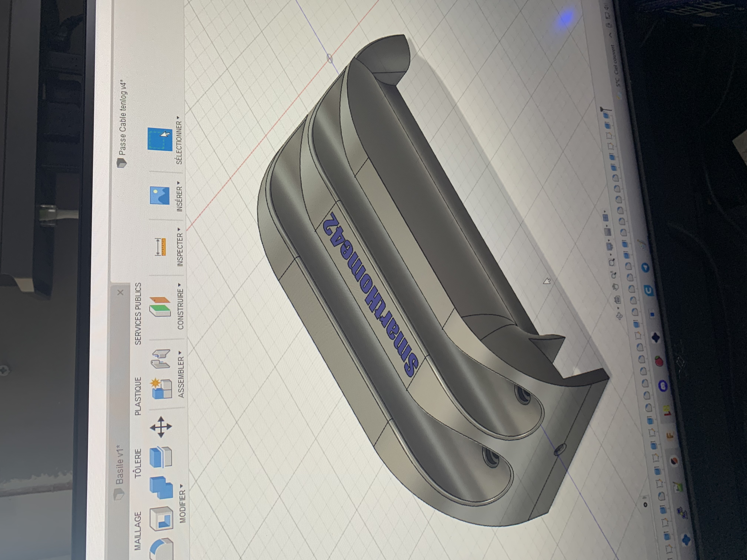
Task: Select the Pan hand tool
Action: click(616, 287)
